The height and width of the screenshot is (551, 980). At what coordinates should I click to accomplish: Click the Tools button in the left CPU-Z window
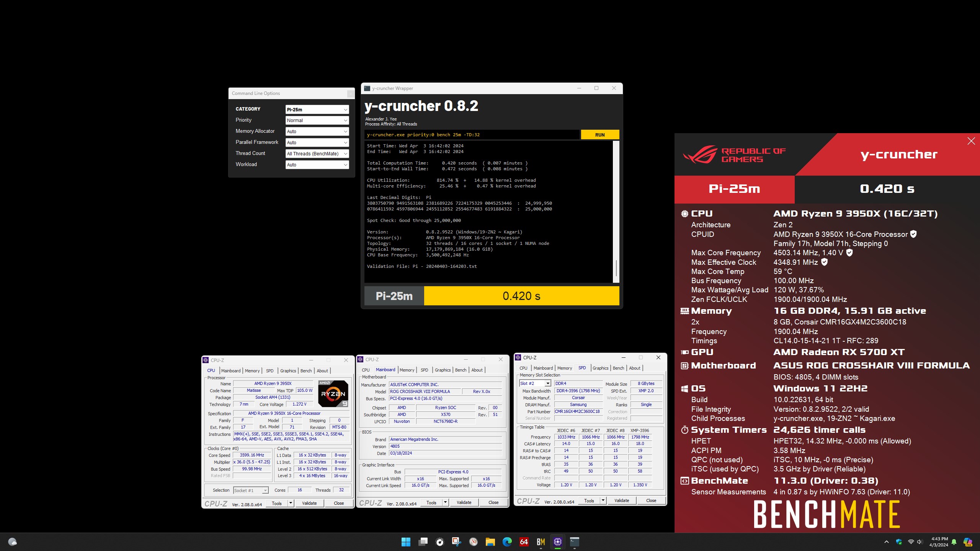point(277,503)
